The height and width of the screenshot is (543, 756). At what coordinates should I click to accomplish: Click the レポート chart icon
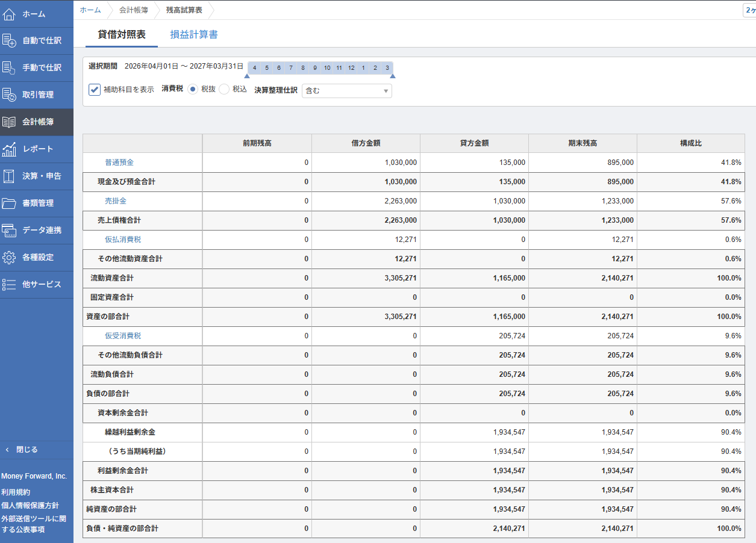tap(9, 149)
